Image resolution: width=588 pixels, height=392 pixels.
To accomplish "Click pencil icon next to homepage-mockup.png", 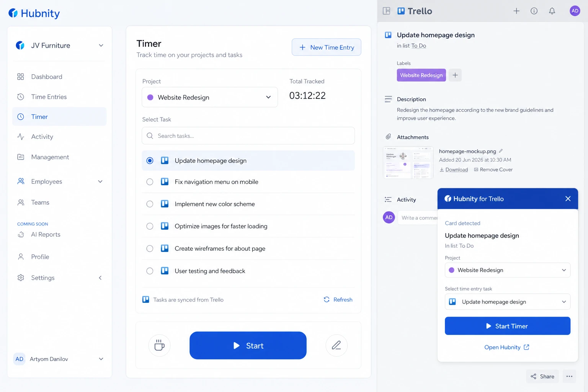I will tap(501, 151).
